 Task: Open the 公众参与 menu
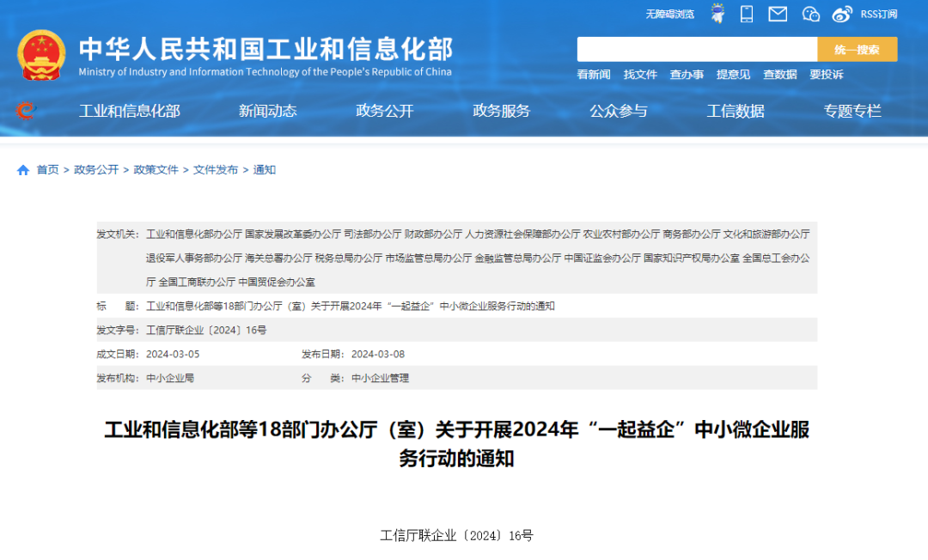coord(620,111)
